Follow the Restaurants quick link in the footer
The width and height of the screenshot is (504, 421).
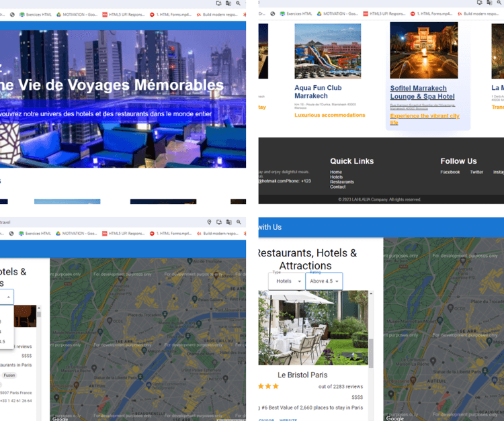(342, 182)
